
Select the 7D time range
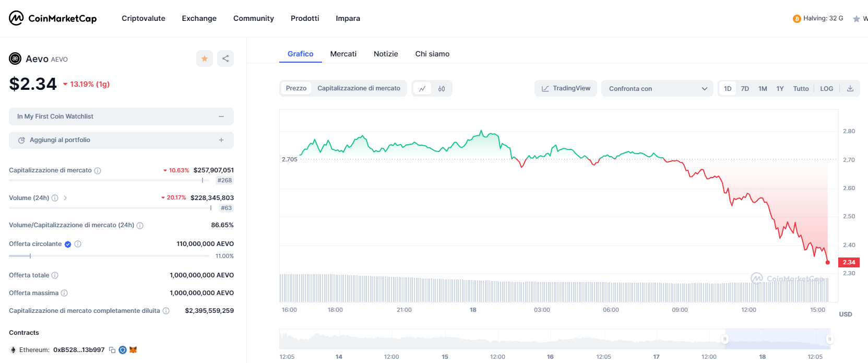click(745, 89)
